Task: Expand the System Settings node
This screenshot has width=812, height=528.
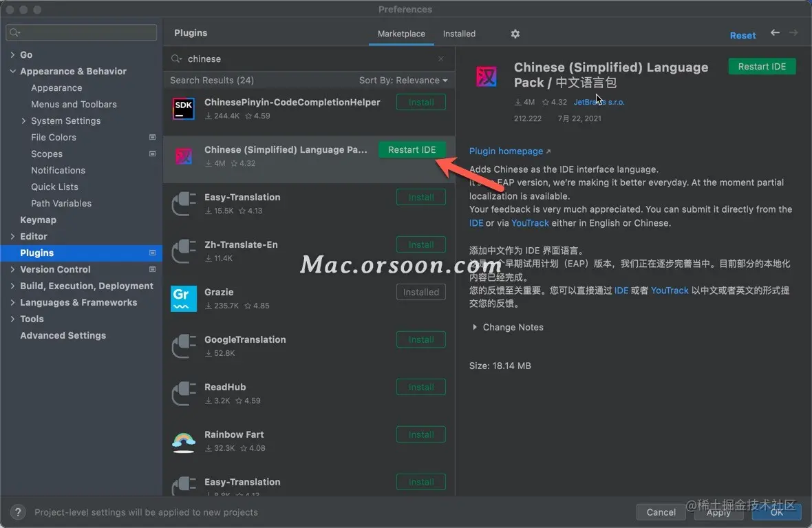Action: (23, 120)
